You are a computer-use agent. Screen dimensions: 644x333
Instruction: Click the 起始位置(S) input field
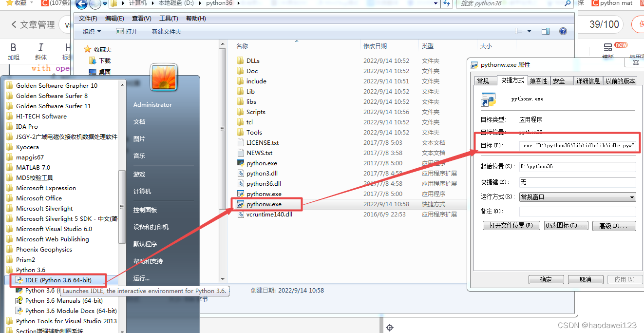point(577,167)
